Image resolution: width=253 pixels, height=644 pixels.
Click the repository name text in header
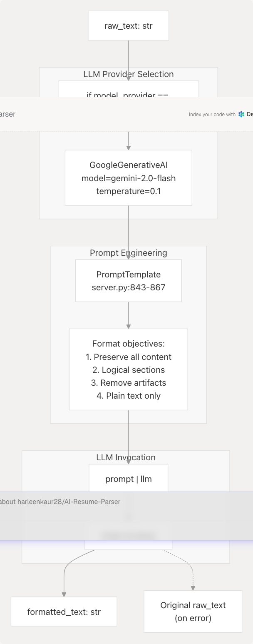pyautogui.click(x=7, y=114)
